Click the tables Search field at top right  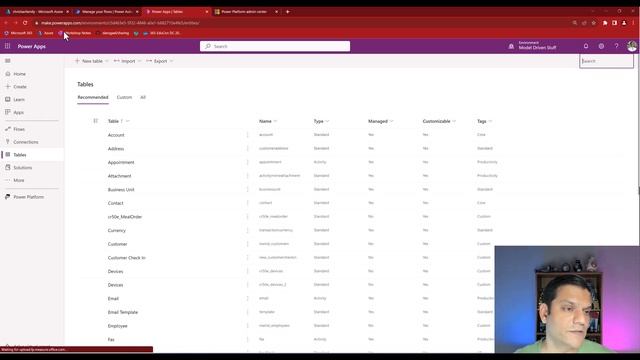(606, 61)
